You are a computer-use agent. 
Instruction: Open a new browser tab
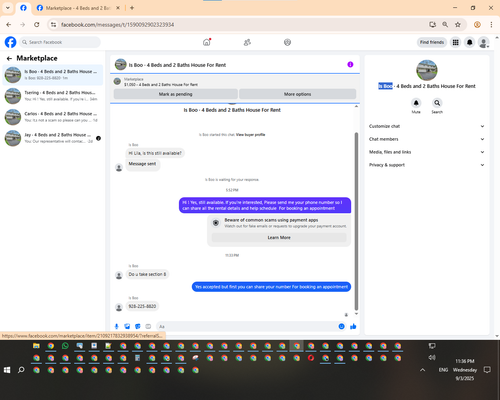tap(132, 8)
